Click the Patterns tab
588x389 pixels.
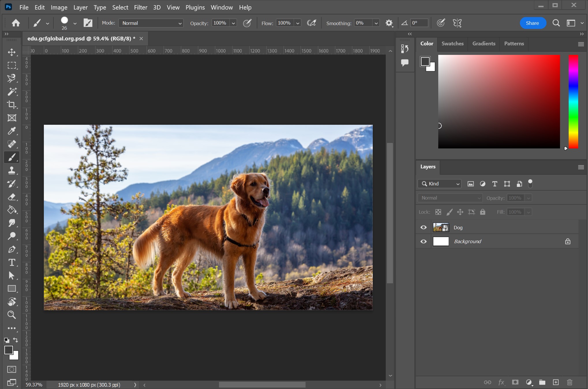[x=514, y=43]
